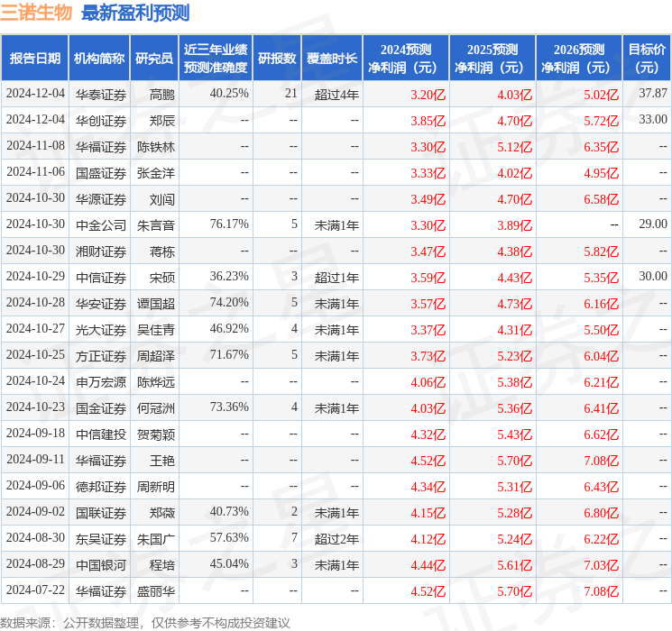Screen dimensions: 672x631
Task: Click 华源证券 institution cell
Action: [x=101, y=199]
